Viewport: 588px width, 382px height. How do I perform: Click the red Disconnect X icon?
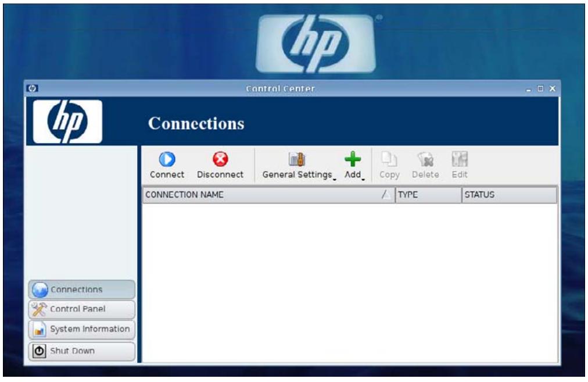click(x=220, y=159)
